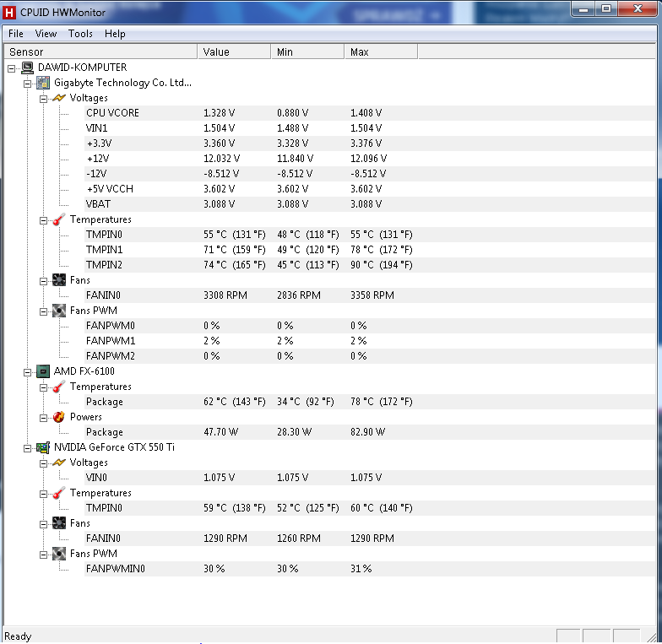662x644 pixels.
Task: Select the VIN1 voltage row
Action: 370,128
